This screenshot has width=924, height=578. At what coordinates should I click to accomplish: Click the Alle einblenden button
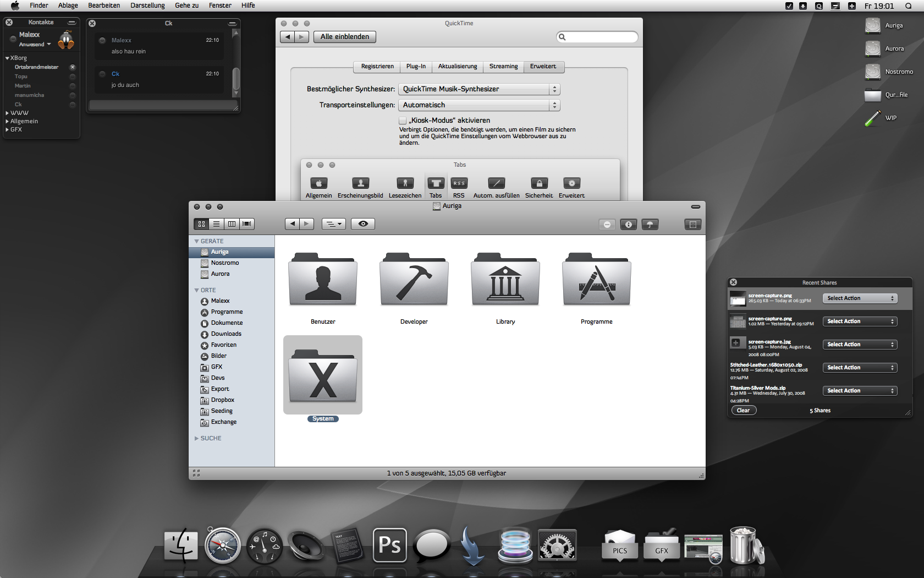(x=345, y=37)
